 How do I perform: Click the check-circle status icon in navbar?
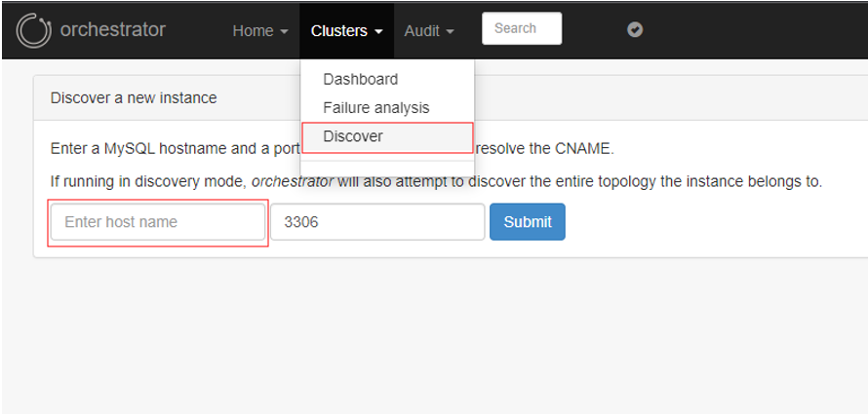pos(635,29)
